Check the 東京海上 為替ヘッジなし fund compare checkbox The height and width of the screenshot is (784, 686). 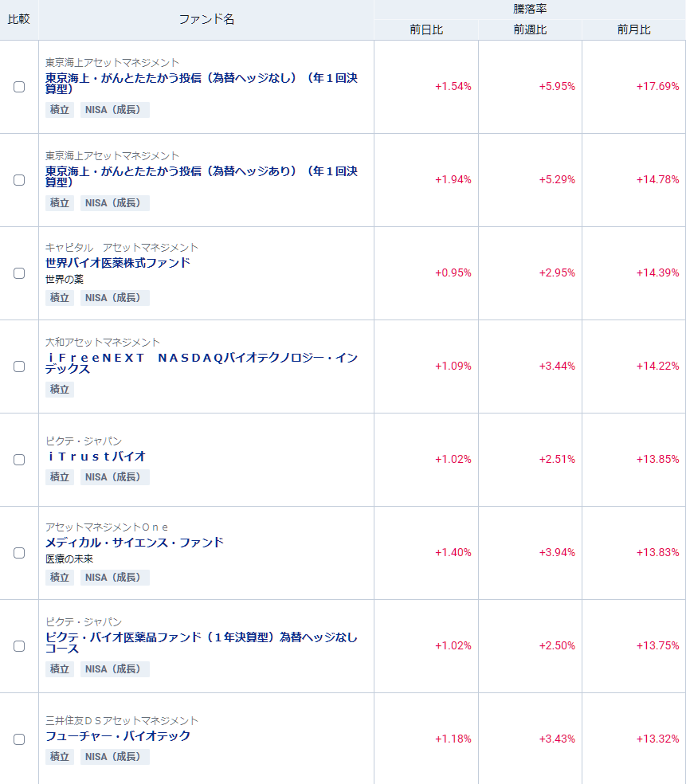(19, 87)
